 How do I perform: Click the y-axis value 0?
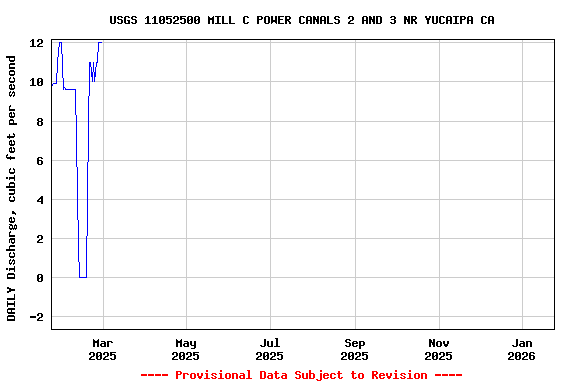pos(40,278)
